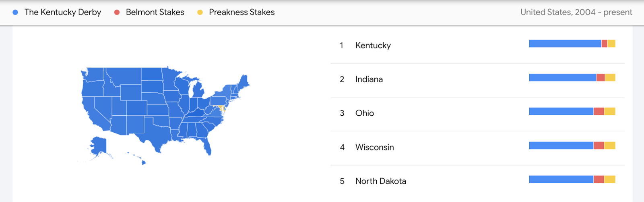Open the North Dakota region entry

coord(477,181)
